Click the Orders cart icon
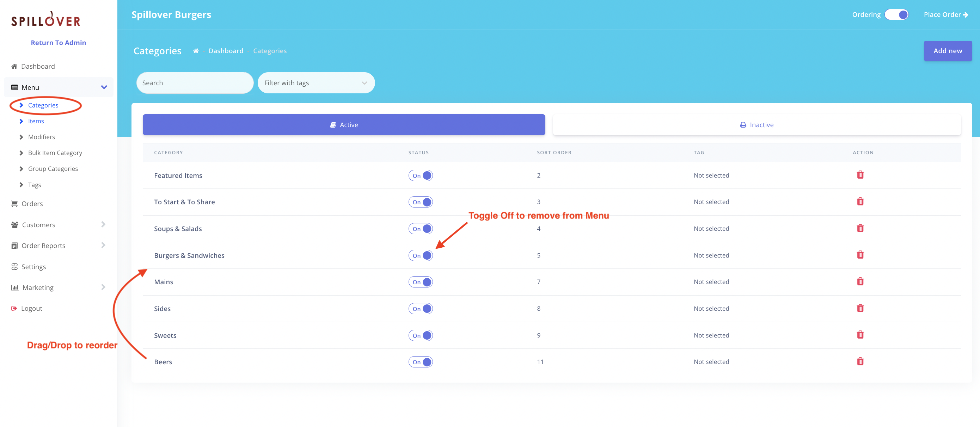 [x=14, y=203]
